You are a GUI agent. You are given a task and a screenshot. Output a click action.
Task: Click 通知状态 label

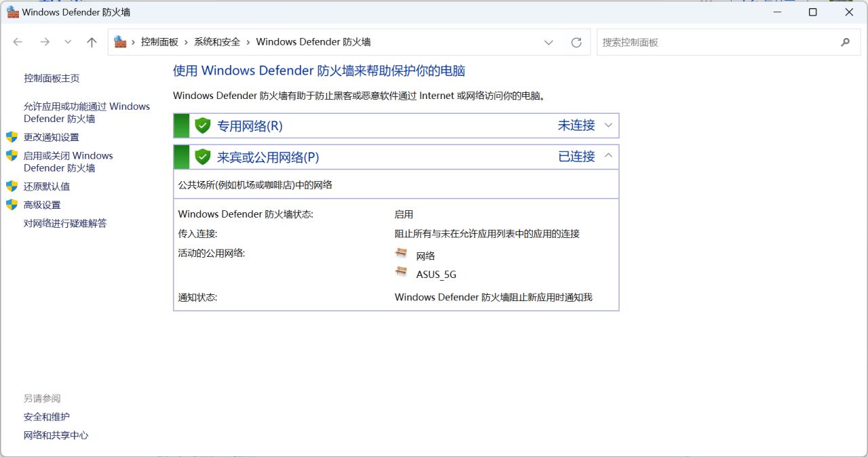pyautogui.click(x=197, y=297)
